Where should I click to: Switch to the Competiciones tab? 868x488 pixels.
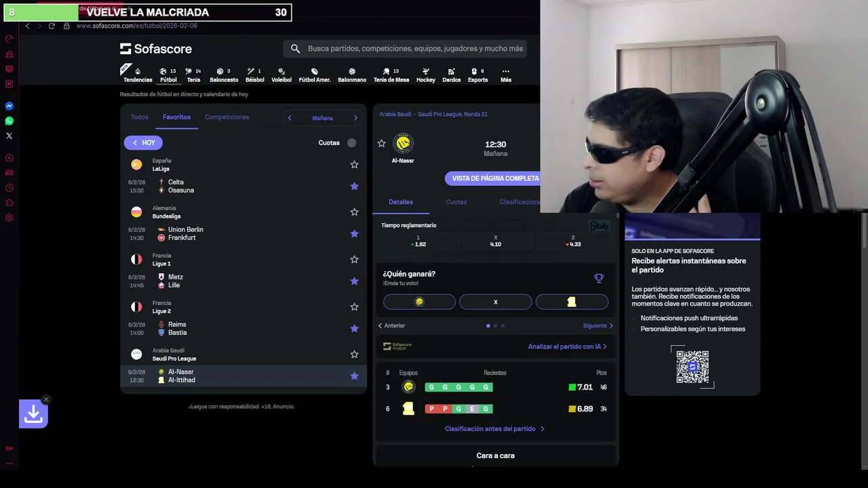[227, 117]
